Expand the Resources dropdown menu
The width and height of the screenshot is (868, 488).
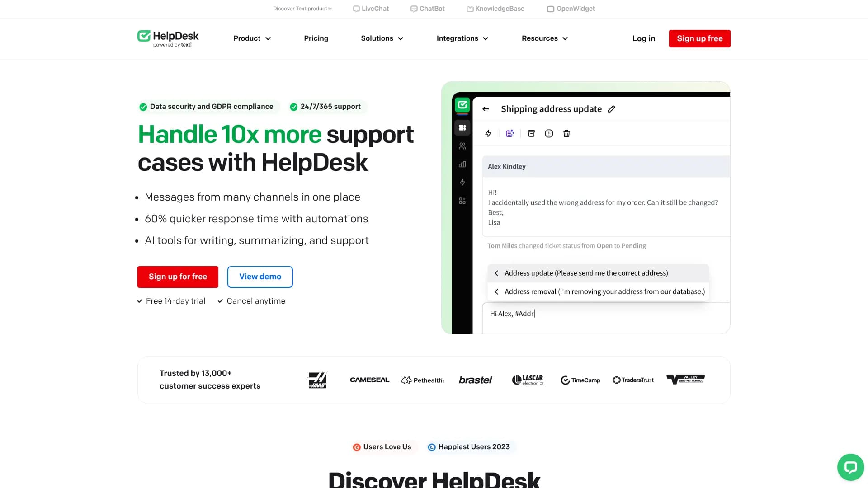[545, 38]
